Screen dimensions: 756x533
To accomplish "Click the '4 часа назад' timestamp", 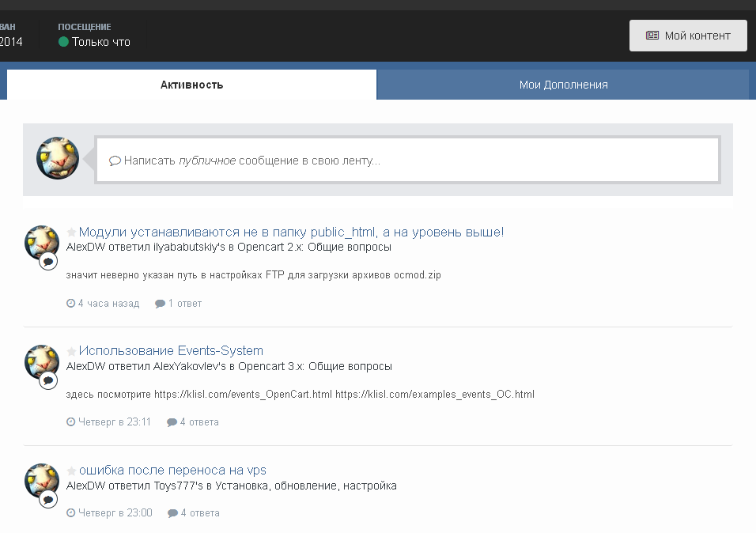I will [108, 304].
